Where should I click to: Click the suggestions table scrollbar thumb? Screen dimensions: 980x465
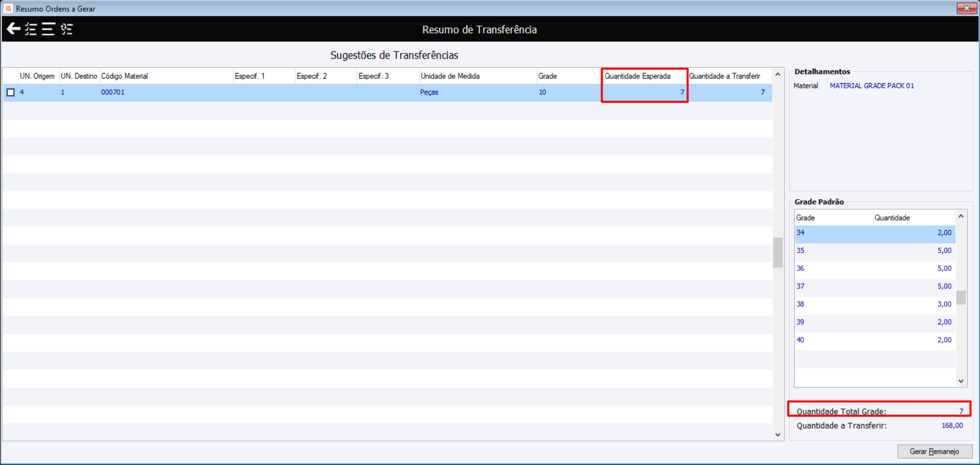[778, 252]
